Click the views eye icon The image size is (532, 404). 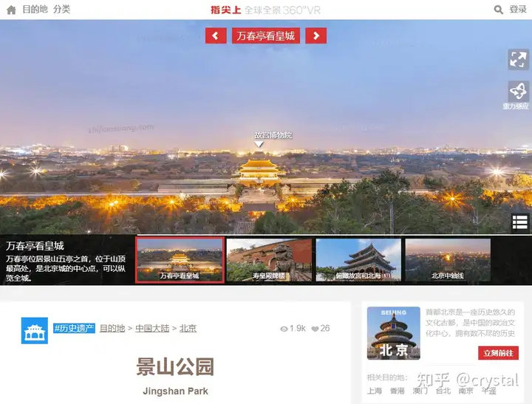tap(284, 329)
